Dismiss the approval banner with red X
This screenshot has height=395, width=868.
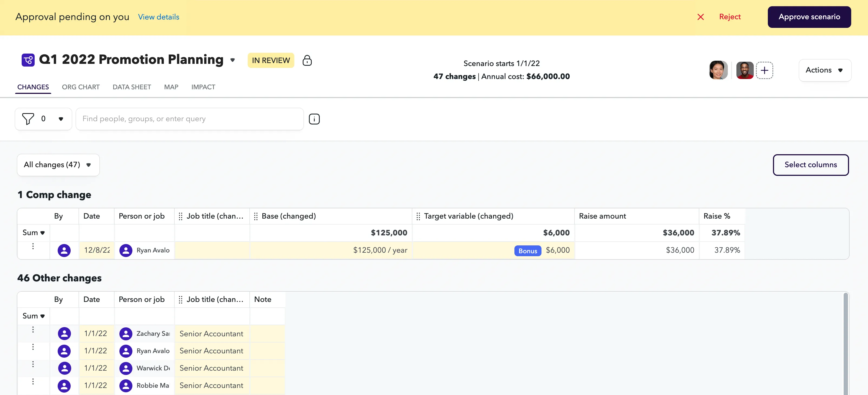[700, 17]
